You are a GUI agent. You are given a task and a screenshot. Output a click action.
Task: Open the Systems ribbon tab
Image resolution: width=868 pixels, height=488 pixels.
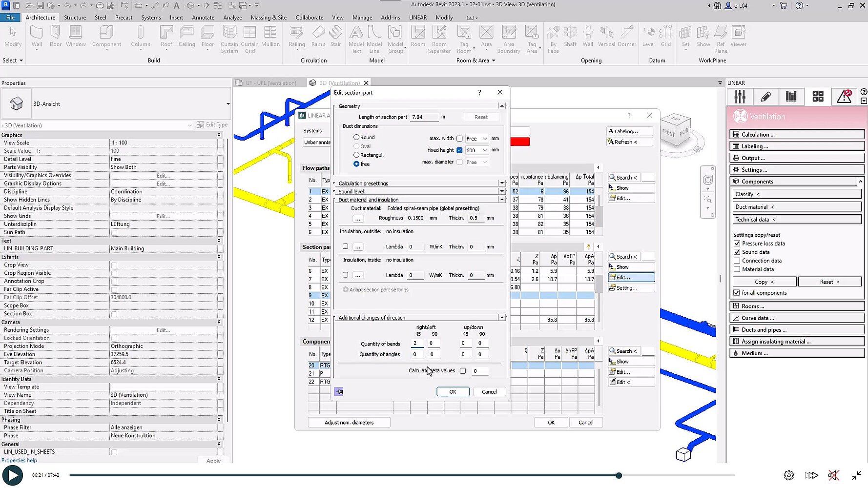(151, 18)
